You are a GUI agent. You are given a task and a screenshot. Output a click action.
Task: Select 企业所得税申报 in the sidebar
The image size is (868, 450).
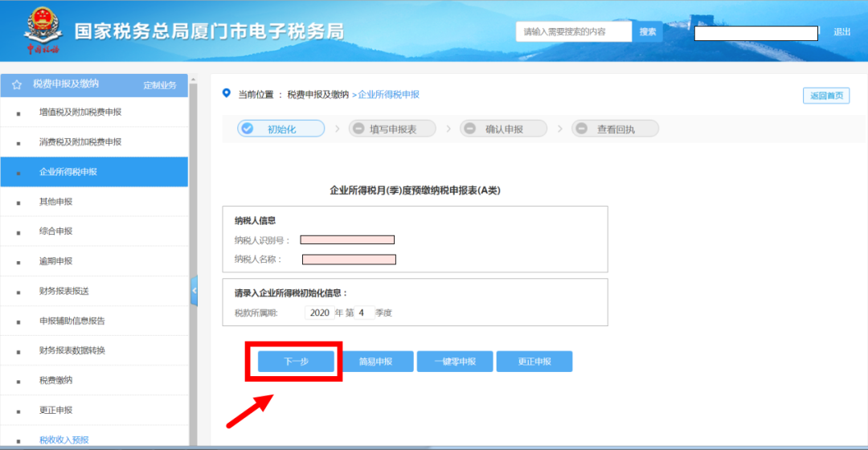tap(94, 172)
